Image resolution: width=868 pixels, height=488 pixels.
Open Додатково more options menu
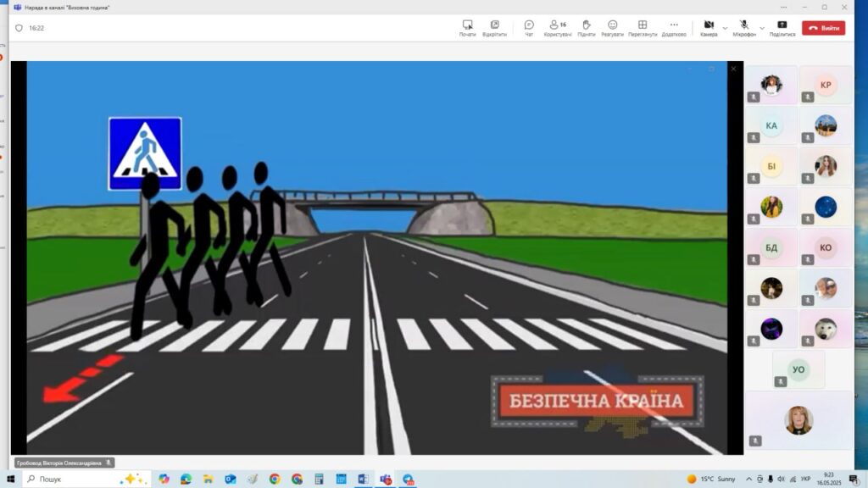coord(674,28)
